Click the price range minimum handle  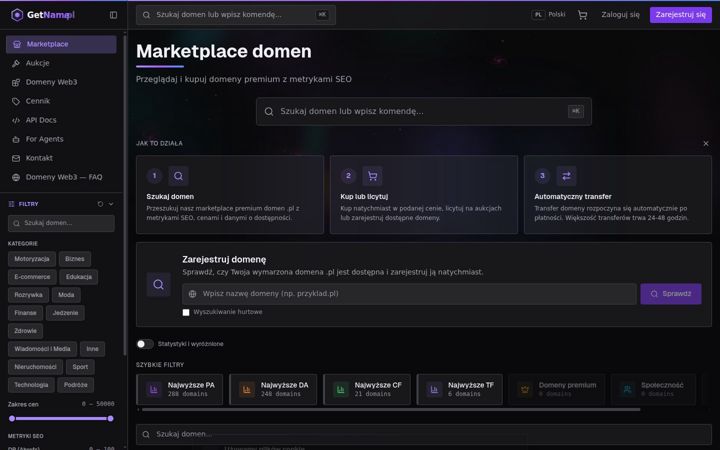[12, 418]
